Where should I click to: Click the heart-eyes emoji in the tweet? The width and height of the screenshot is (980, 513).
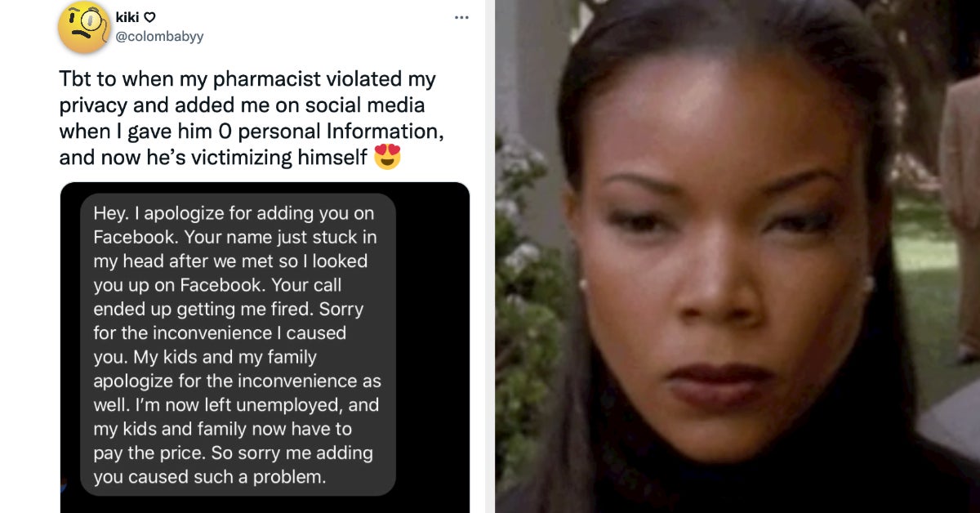click(x=387, y=157)
